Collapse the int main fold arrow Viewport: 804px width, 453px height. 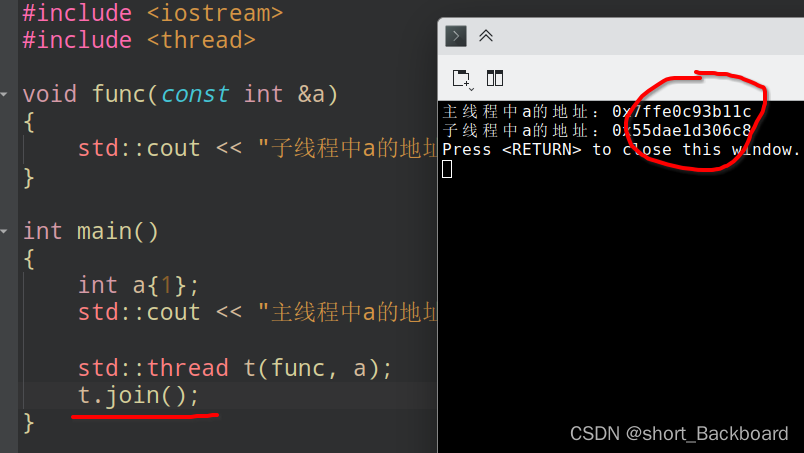coord(4,231)
